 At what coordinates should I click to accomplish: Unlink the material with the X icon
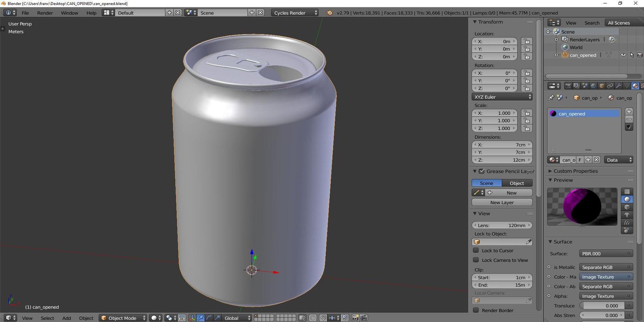point(596,160)
